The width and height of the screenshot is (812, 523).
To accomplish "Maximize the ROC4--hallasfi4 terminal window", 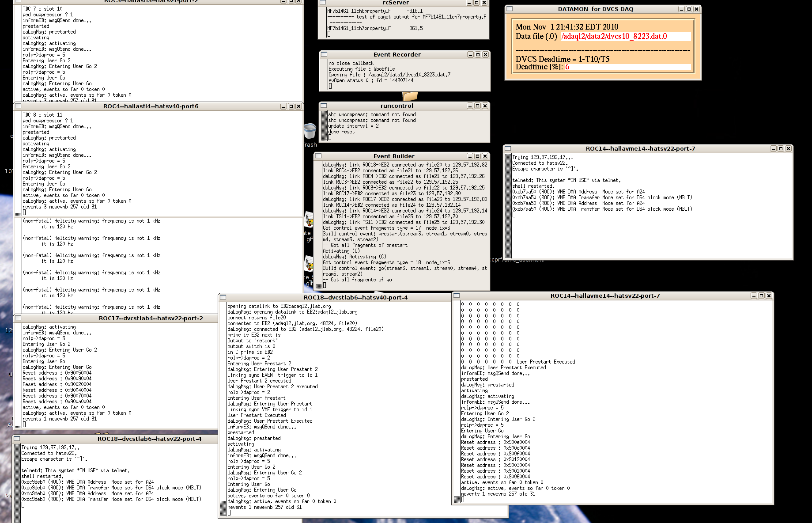I will 291,106.
